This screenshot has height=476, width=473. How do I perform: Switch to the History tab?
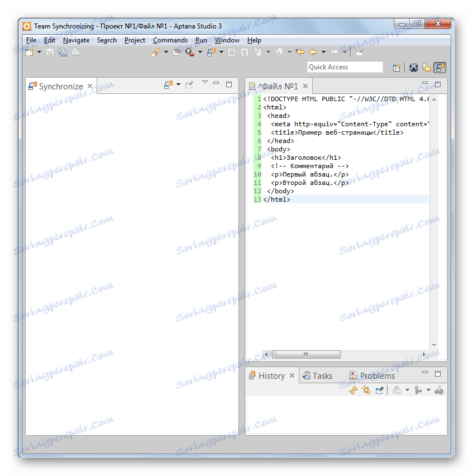point(271,376)
